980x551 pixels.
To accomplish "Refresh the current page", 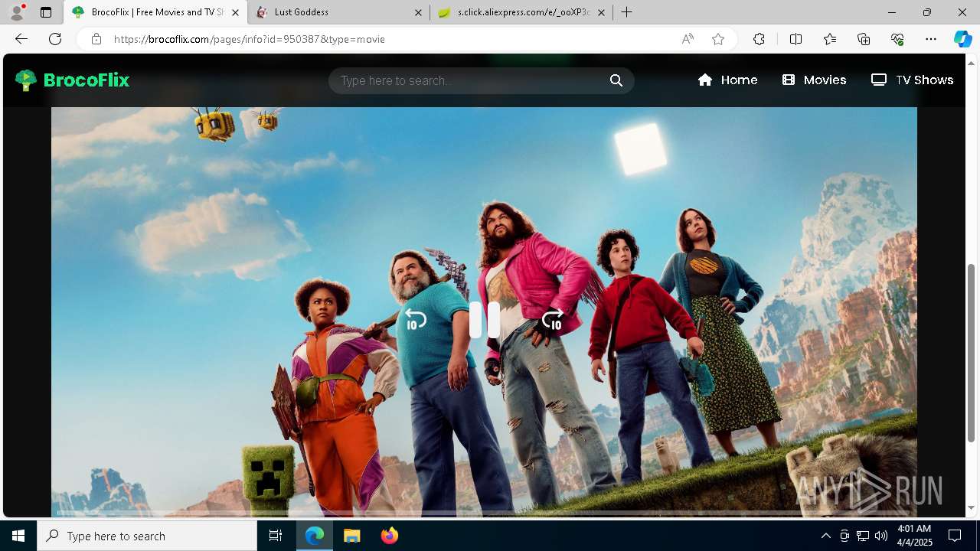I will pos(55,39).
